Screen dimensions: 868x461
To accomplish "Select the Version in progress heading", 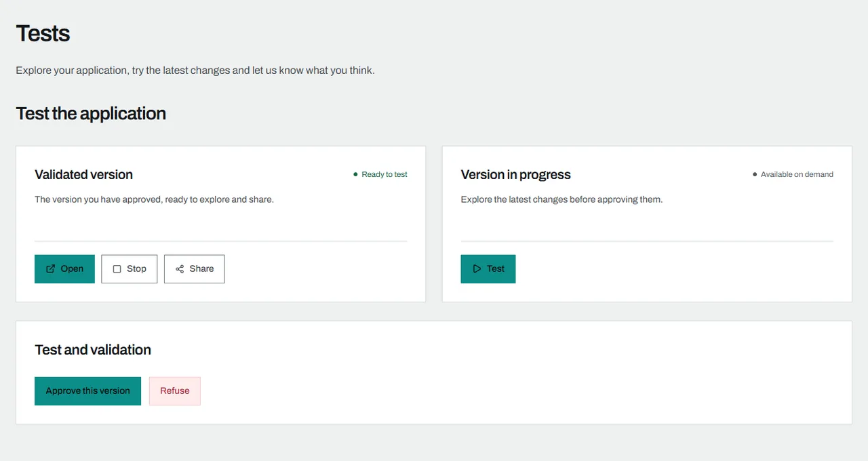I will pos(515,175).
